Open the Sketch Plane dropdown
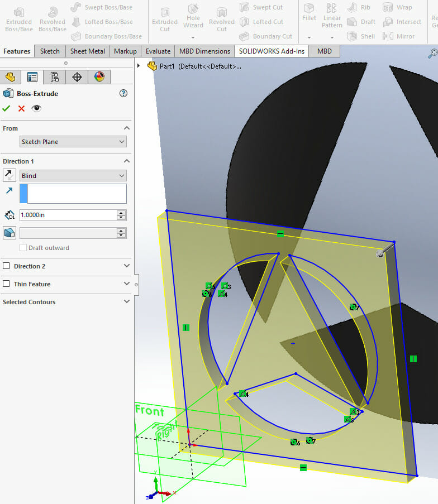 (73, 142)
